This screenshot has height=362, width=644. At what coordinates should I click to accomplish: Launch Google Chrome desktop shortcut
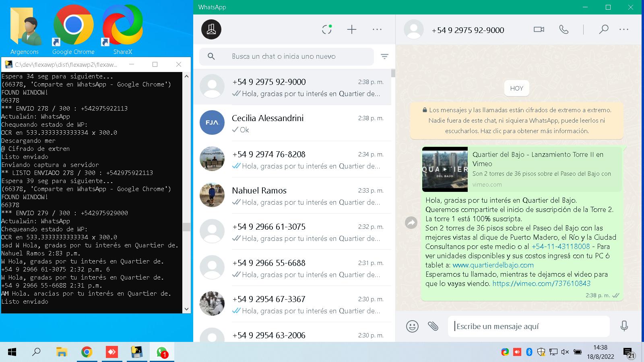(73, 29)
